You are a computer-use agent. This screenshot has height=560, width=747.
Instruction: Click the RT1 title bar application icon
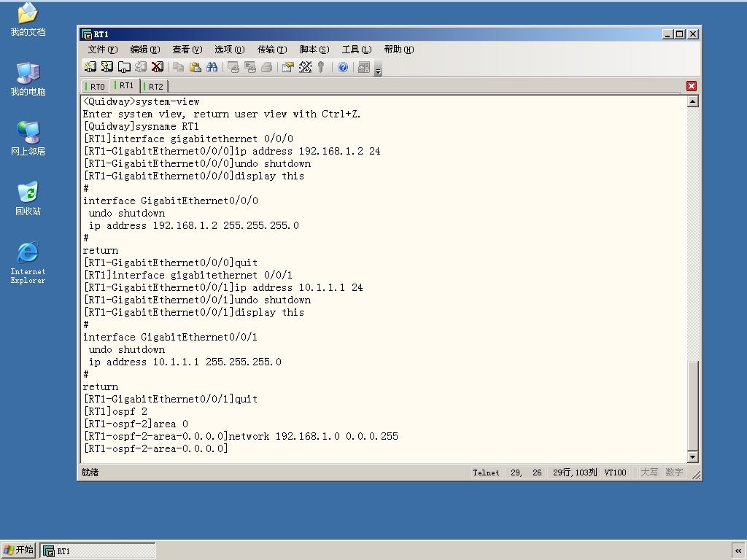tap(87, 34)
